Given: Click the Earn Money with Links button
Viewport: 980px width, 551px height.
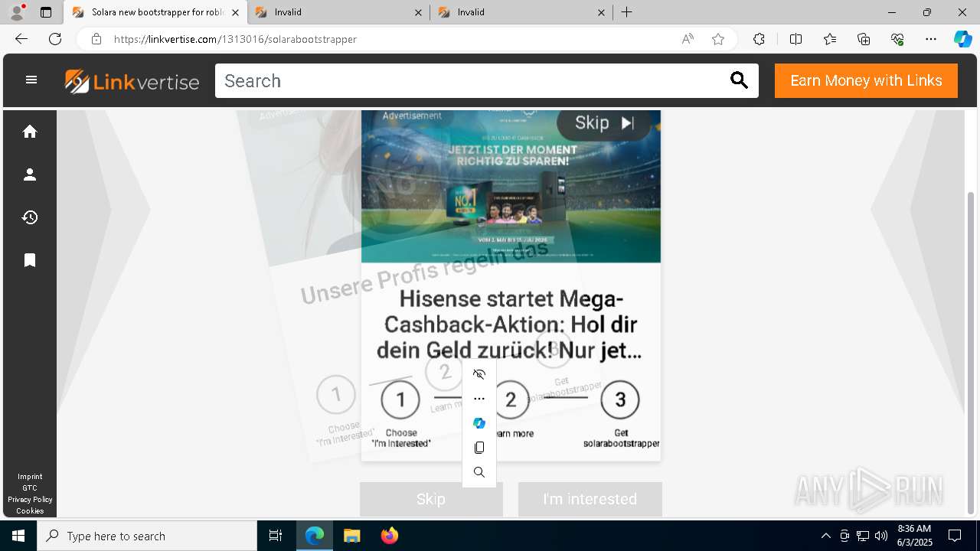Looking at the screenshot, I should [x=866, y=80].
